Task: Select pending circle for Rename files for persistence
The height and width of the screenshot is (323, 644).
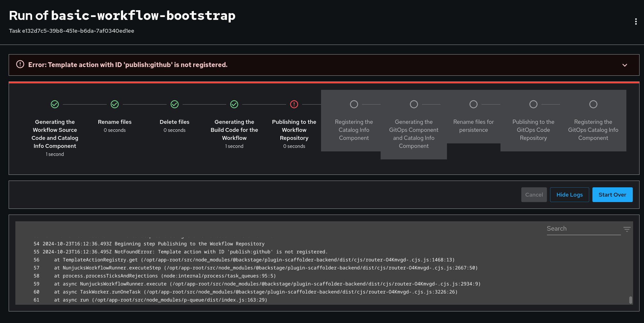Action: 474,104
